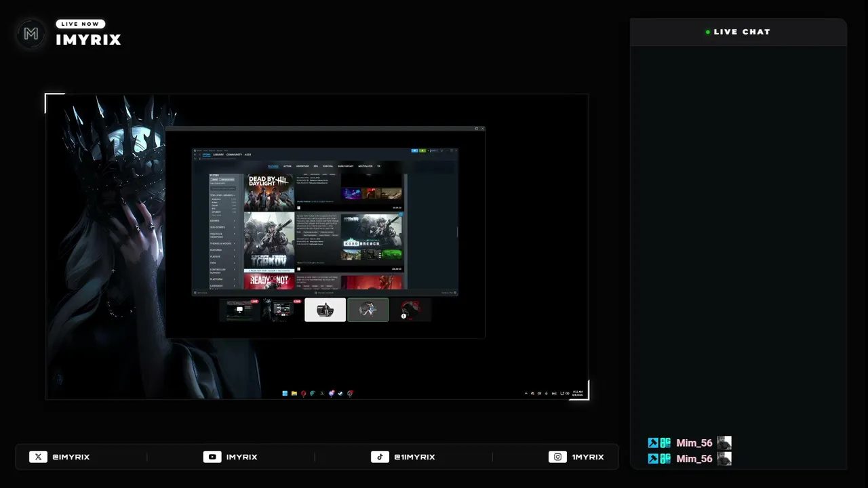The image size is (868, 488).
Task: Select the SURVIVAL category tab
Action: (328, 166)
